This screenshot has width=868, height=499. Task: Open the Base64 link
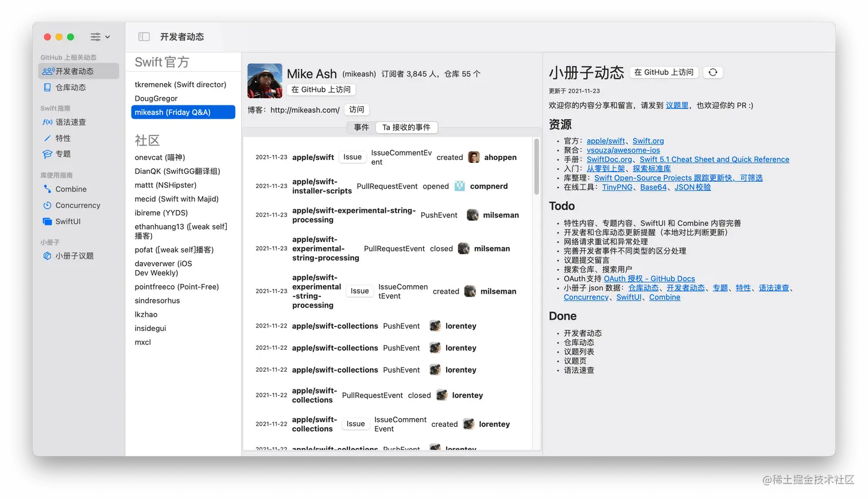[653, 187]
